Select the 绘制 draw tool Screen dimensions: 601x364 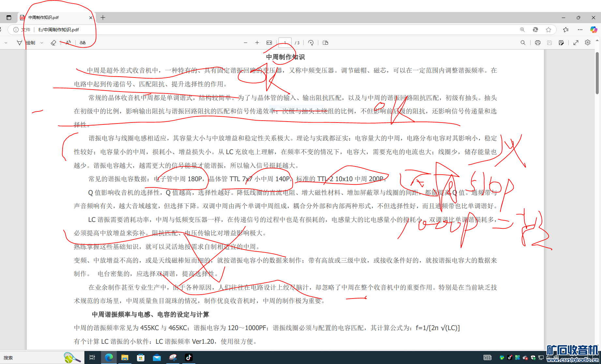coord(26,43)
